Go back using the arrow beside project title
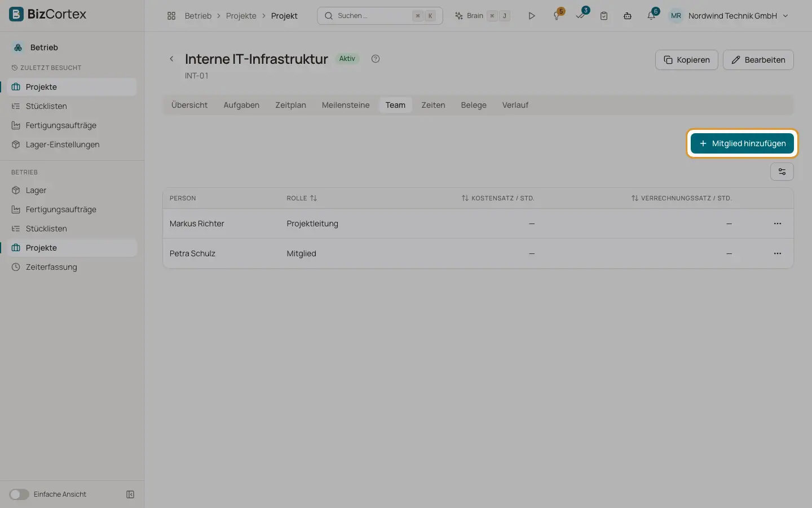This screenshot has width=812, height=508. tap(172, 59)
